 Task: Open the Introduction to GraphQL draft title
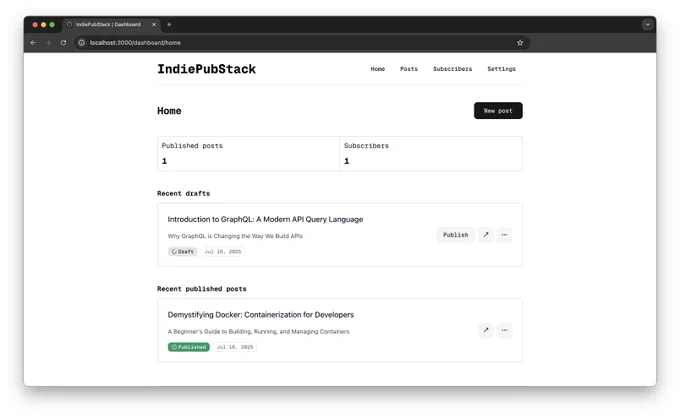click(x=265, y=219)
